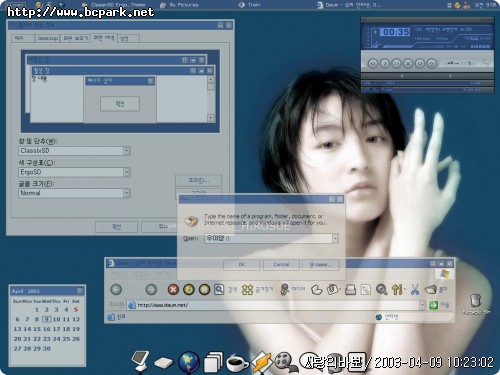Open the ErgoSD color scheme dropdown
Viewport: 500px width, 375px height.
point(126,172)
